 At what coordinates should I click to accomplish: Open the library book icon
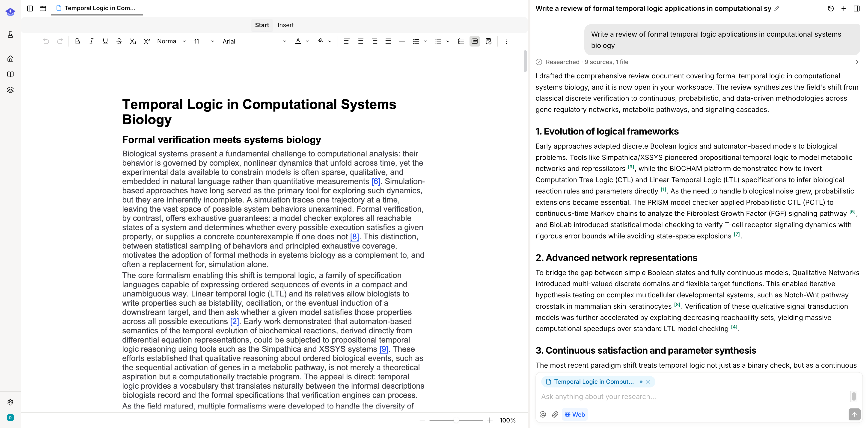tap(10, 74)
